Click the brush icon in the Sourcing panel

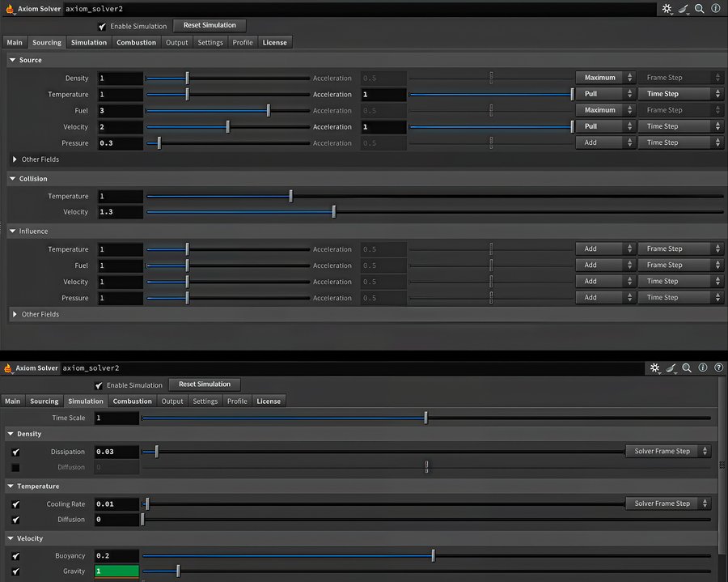click(684, 8)
